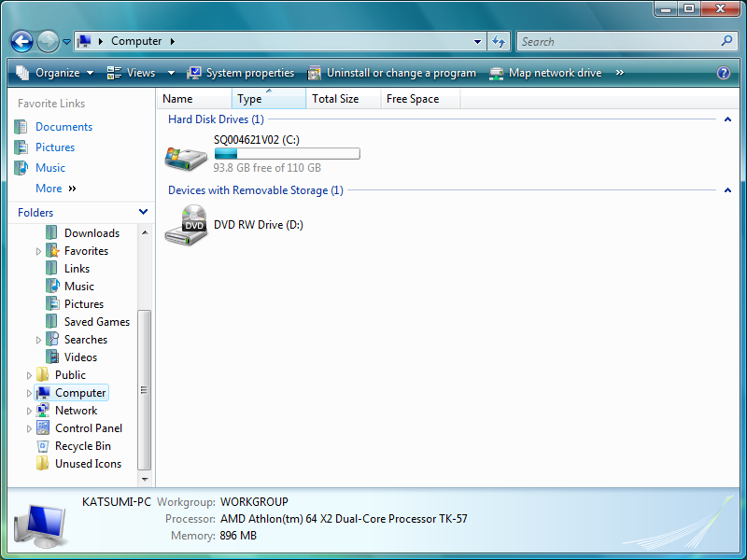Collapse the Hard Disk Drives group arrow
Screen dimensions: 747x560
tap(727, 119)
